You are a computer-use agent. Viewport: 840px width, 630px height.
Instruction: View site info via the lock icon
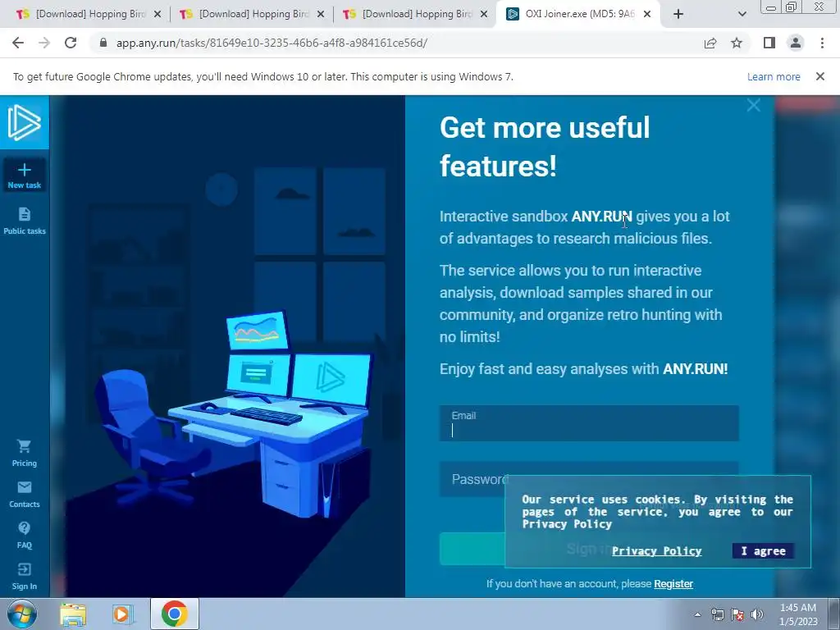[x=103, y=43]
